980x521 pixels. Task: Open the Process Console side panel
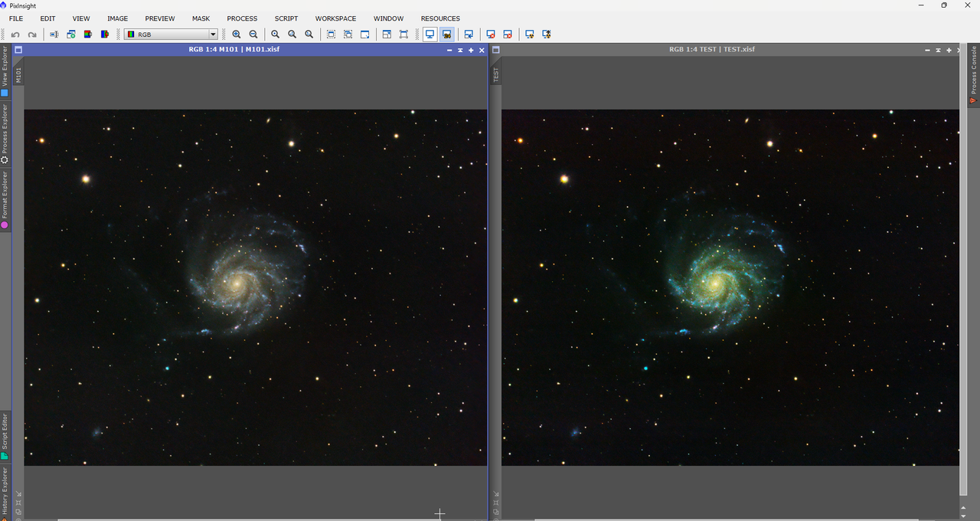tap(974, 75)
